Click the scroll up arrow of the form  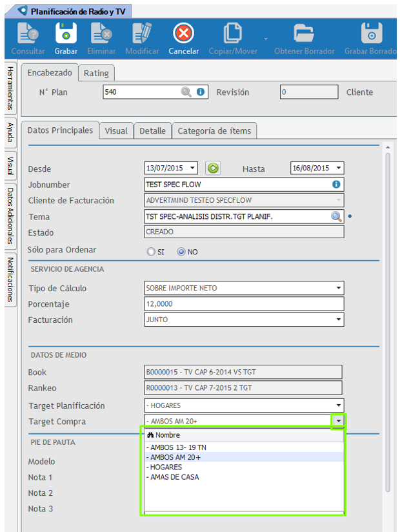(388, 147)
